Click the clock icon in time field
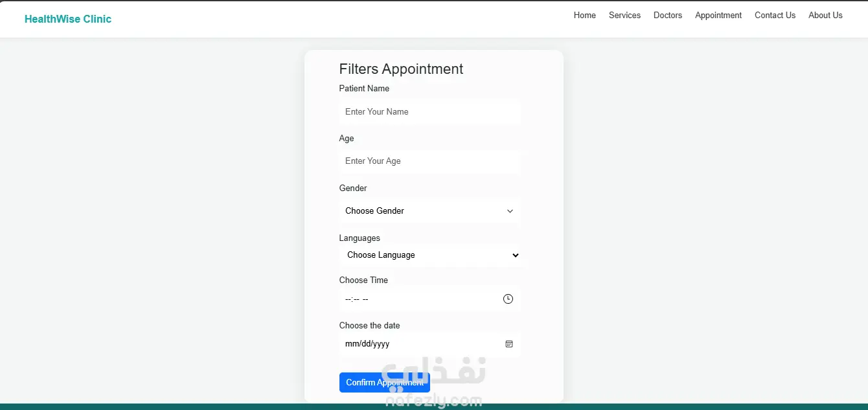This screenshot has height=410, width=868. (x=508, y=299)
